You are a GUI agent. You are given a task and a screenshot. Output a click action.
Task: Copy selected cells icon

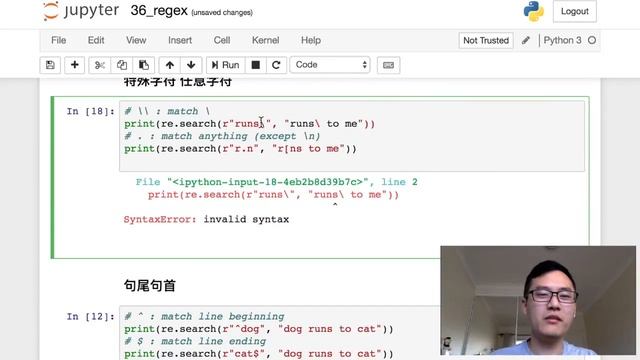122,65
